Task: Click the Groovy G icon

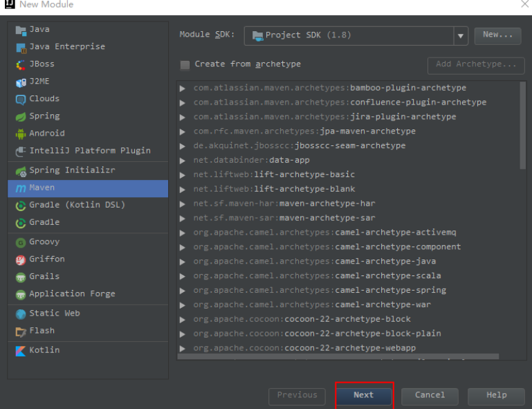Action: 21,243
